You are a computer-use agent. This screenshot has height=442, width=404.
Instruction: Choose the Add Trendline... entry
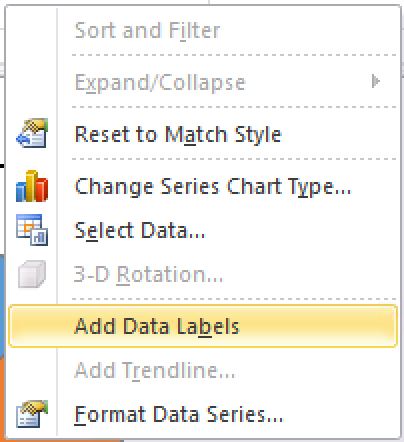pyautogui.click(x=155, y=370)
